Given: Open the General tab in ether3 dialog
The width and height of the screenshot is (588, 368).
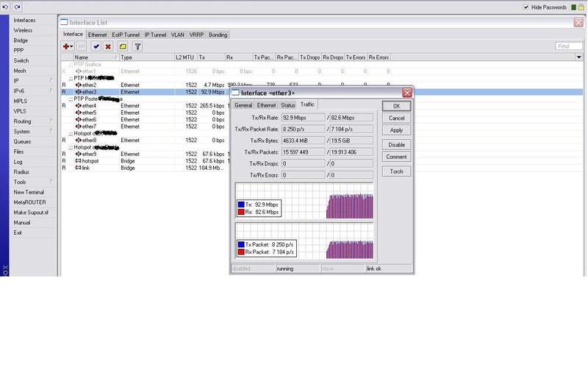Looking at the screenshot, I should coord(243,105).
